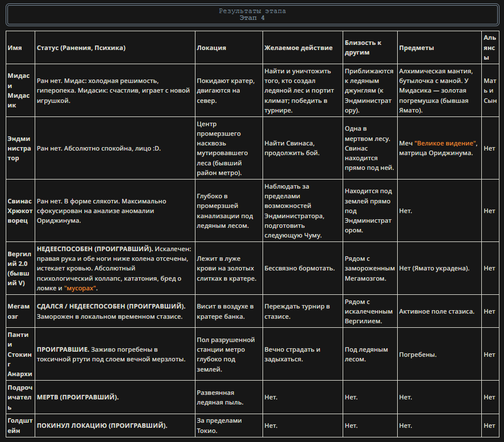This screenshot has width=504, height=442.
Task: Click the "Свинас Хрюкотворец" name cell
Action: 20,211
